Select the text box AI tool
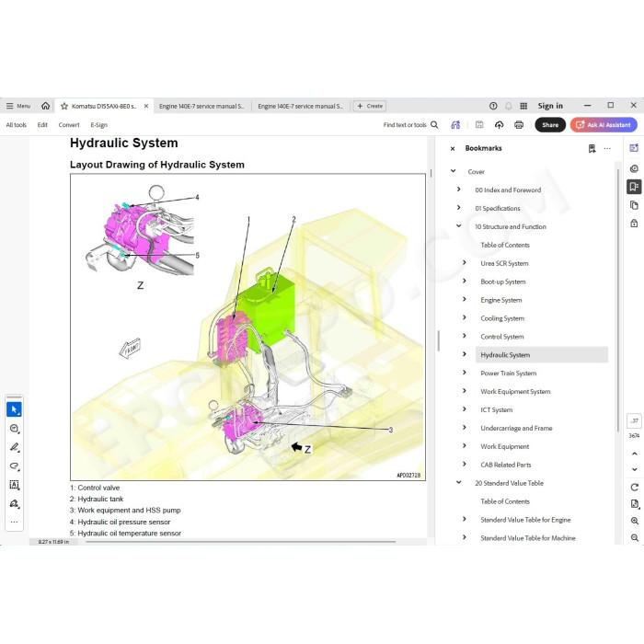The width and height of the screenshot is (644, 644). (14, 485)
